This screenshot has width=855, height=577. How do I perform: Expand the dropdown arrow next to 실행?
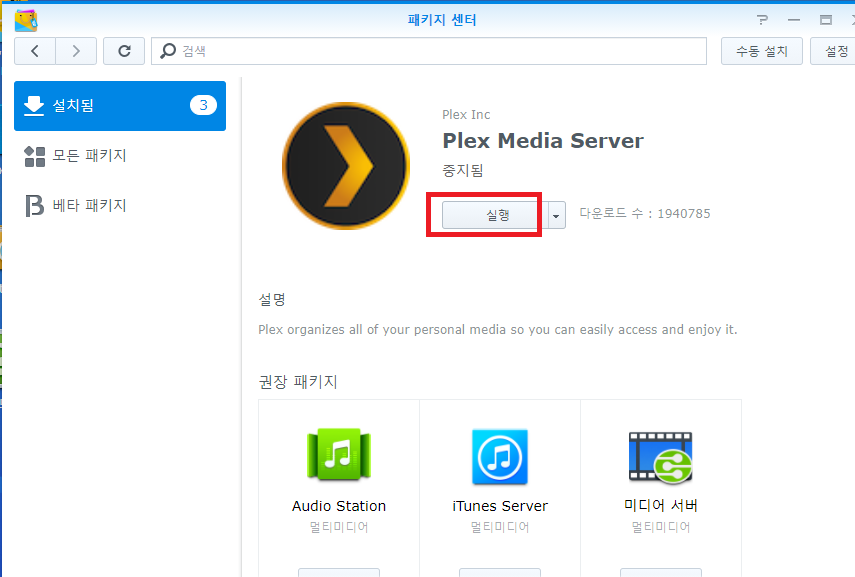pyautogui.click(x=556, y=215)
